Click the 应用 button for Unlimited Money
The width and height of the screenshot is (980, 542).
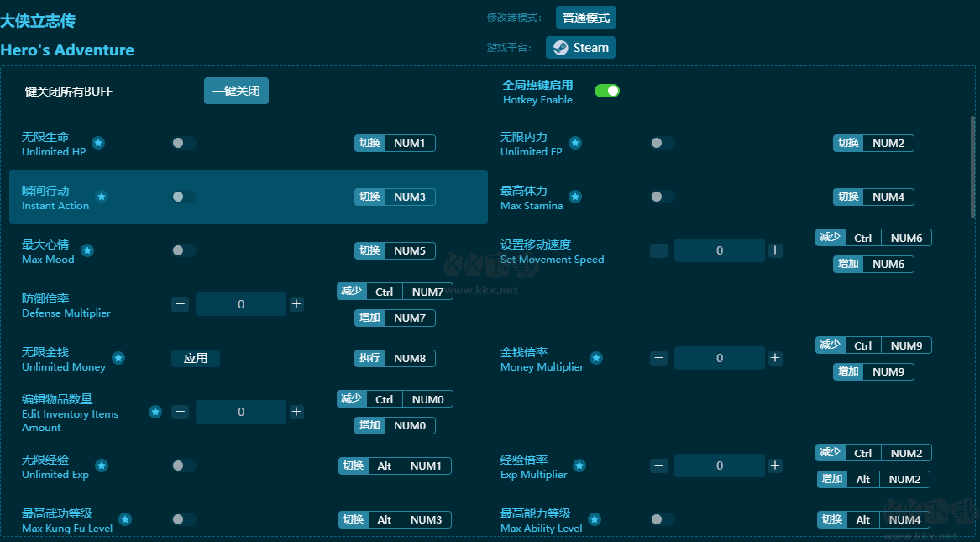click(196, 358)
